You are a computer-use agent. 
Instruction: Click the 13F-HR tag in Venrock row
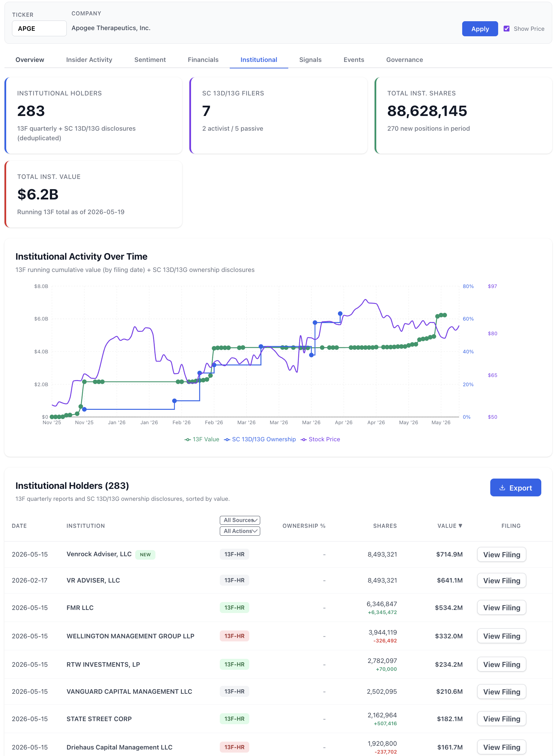(235, 554)
